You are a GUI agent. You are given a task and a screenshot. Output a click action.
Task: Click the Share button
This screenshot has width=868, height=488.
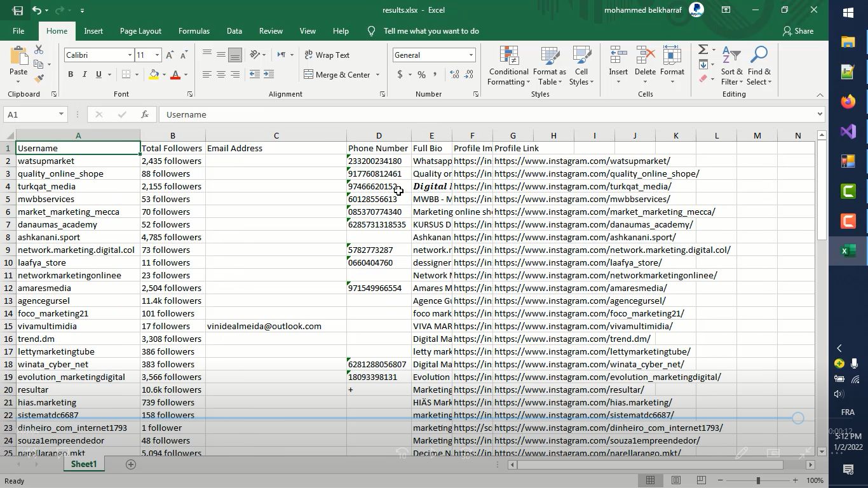(x=797, y=31)
